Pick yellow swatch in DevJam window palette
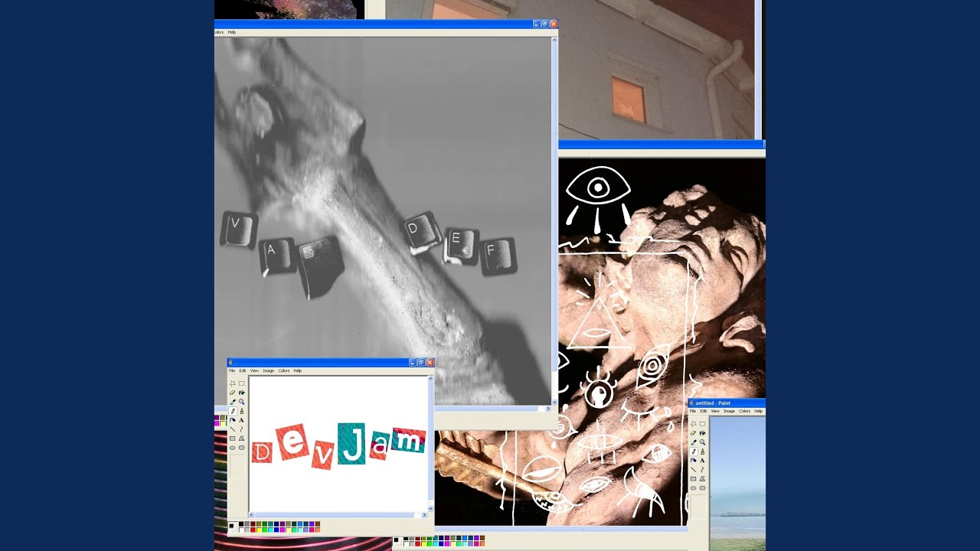The width and height of the screenshot is (980, 551). tap(259, 530)
